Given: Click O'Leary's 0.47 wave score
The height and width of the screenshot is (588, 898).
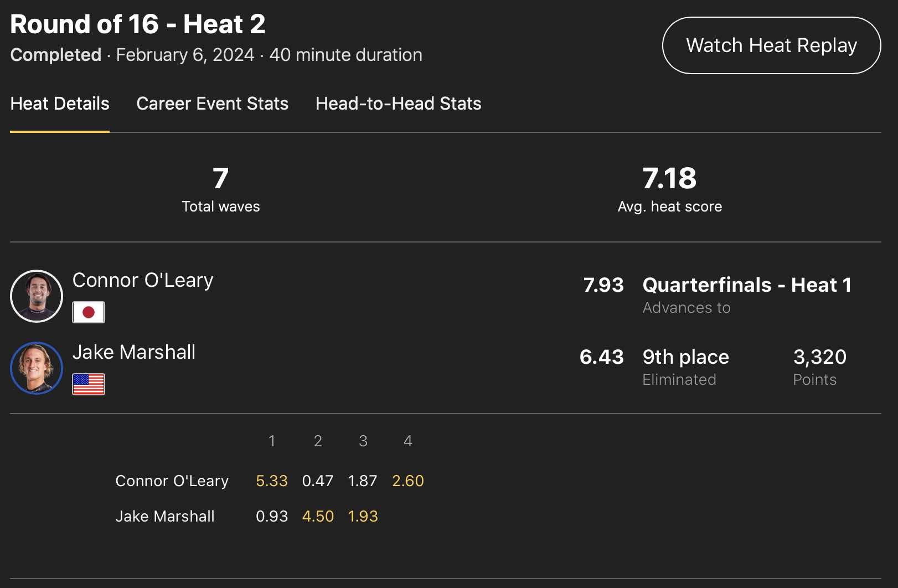Looking at the screenshot, I should tap(318, 481).
